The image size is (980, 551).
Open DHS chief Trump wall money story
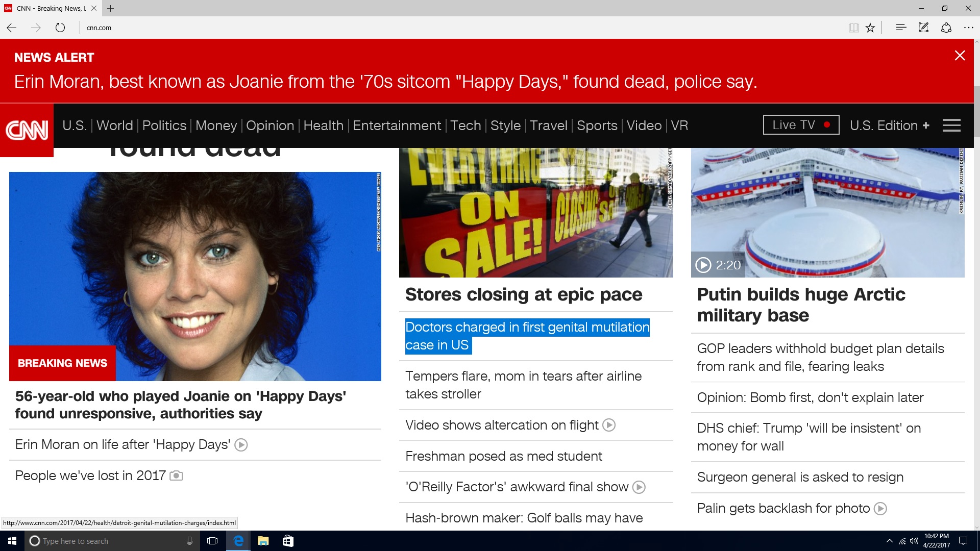coord(809,437)
